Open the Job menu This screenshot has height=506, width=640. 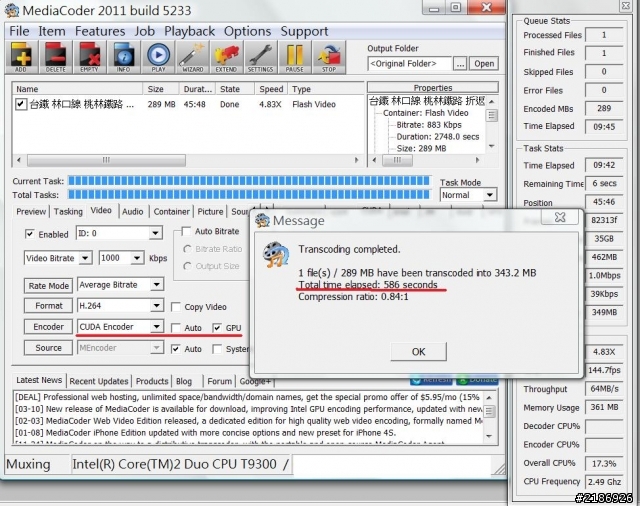pos(145,31)
